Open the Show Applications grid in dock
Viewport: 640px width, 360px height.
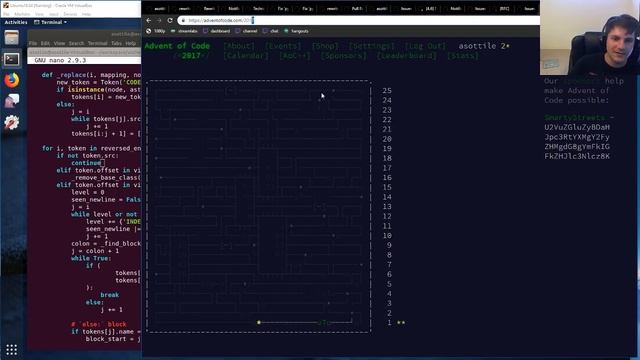11,350
